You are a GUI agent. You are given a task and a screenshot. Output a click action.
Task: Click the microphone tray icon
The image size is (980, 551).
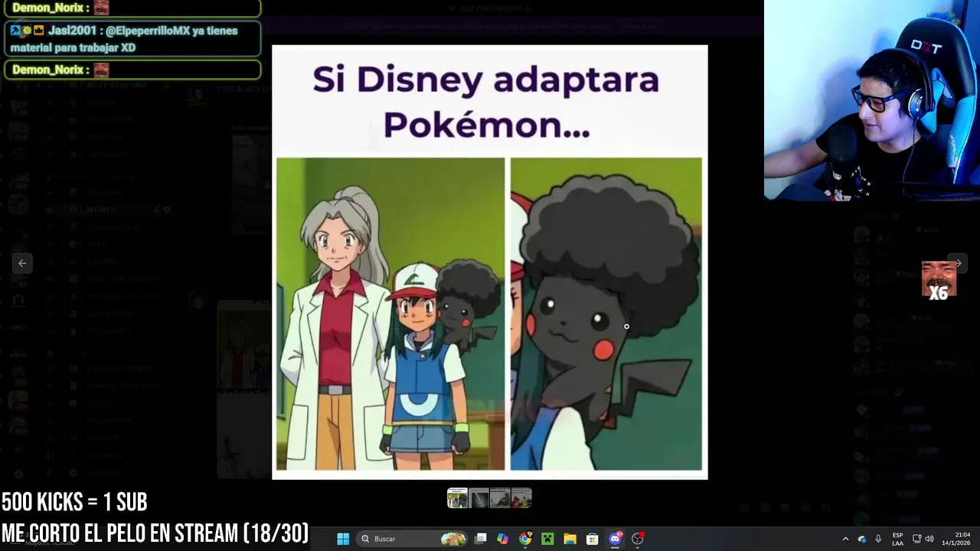(878, 539)
